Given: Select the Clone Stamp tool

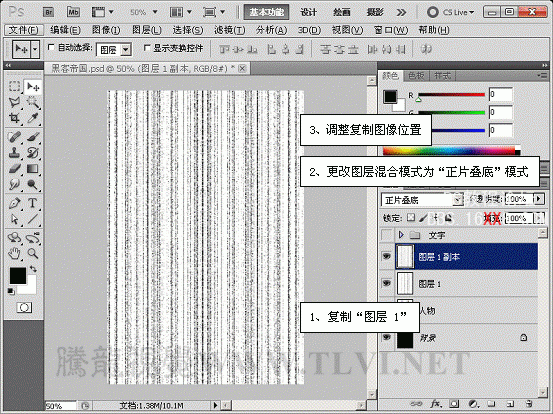Looking at the screenshot, I should coord(14,152).
